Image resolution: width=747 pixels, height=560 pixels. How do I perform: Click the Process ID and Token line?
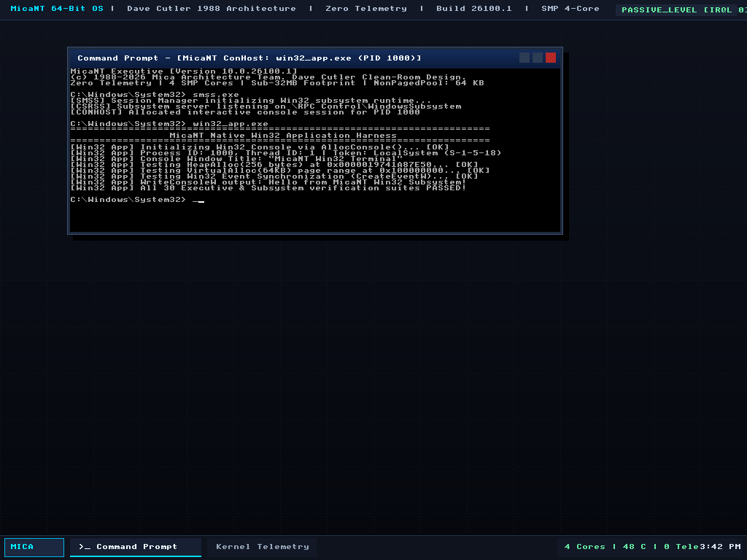tap(286, 153)
